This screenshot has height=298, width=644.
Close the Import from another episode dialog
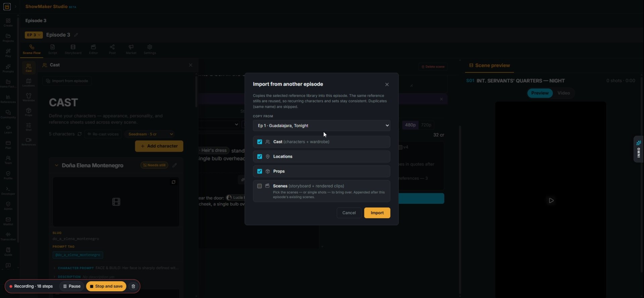[387, 85]
